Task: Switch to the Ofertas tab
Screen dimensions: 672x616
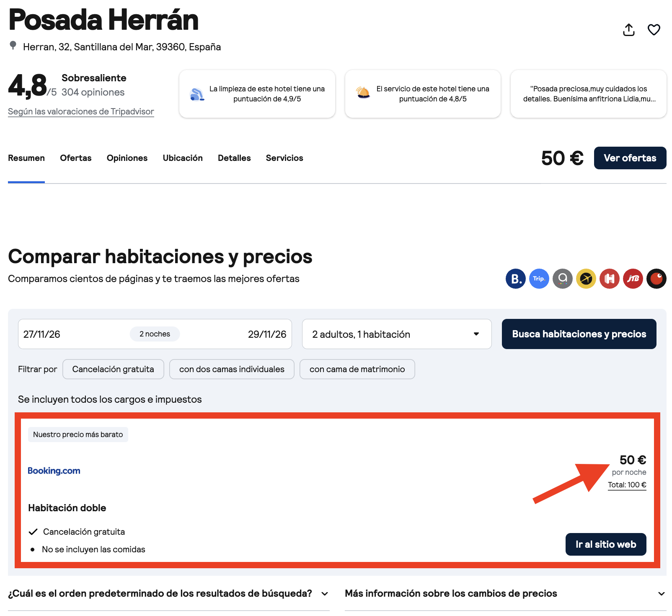Action: point(76,158)
